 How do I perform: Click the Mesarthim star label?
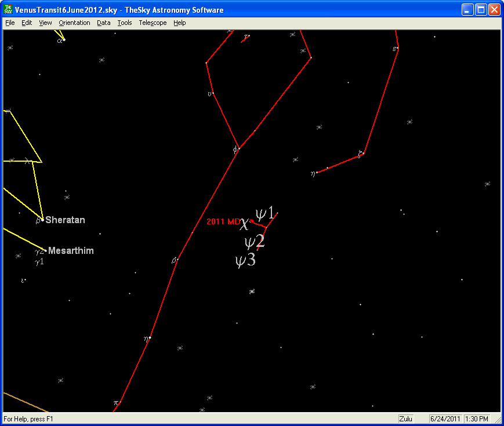(x=71, y=251)
